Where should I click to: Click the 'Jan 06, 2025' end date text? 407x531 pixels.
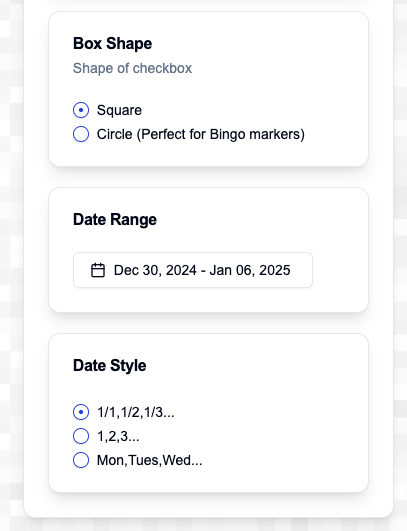click(250, 270)
